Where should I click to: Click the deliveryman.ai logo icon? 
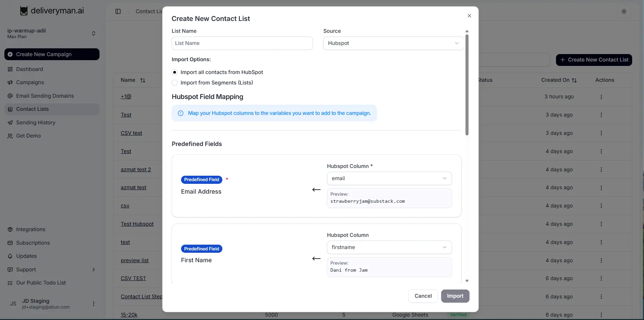click(x=24, y=11)
